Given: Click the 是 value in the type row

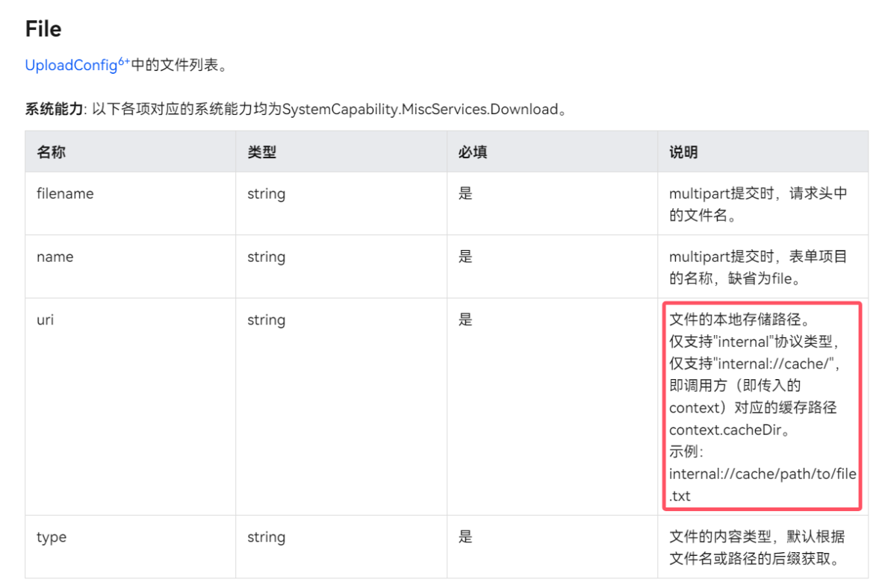Looking at the screenshot, I should tap(466, 537).
